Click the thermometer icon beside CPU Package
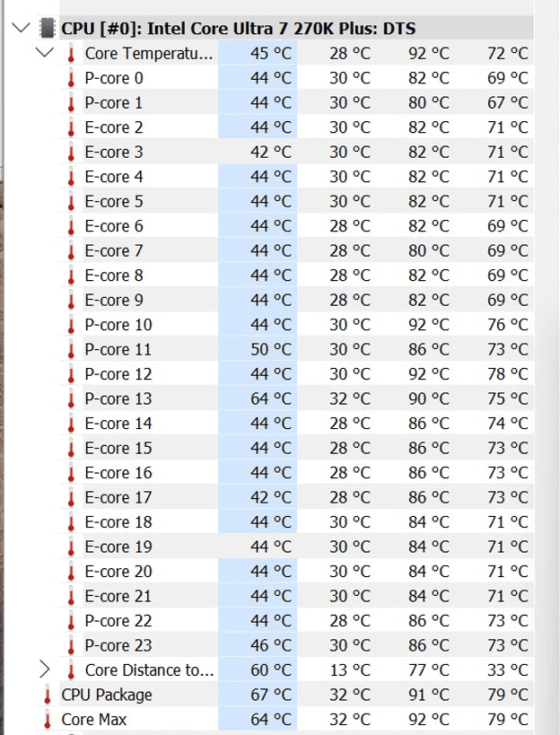This screenshot has width=560, height=735. [x=48, y=695]
